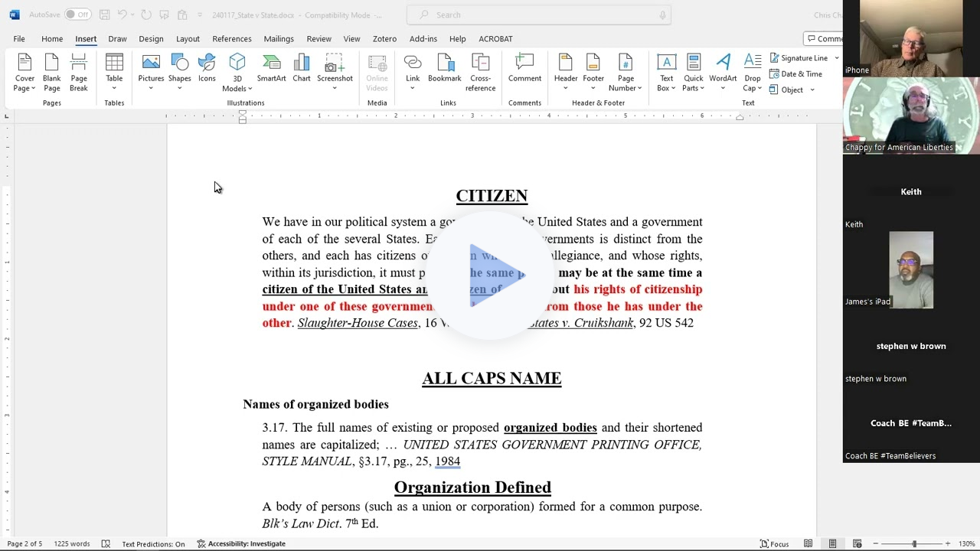Toggle Text Predictions in status bar

click(153, 544)
